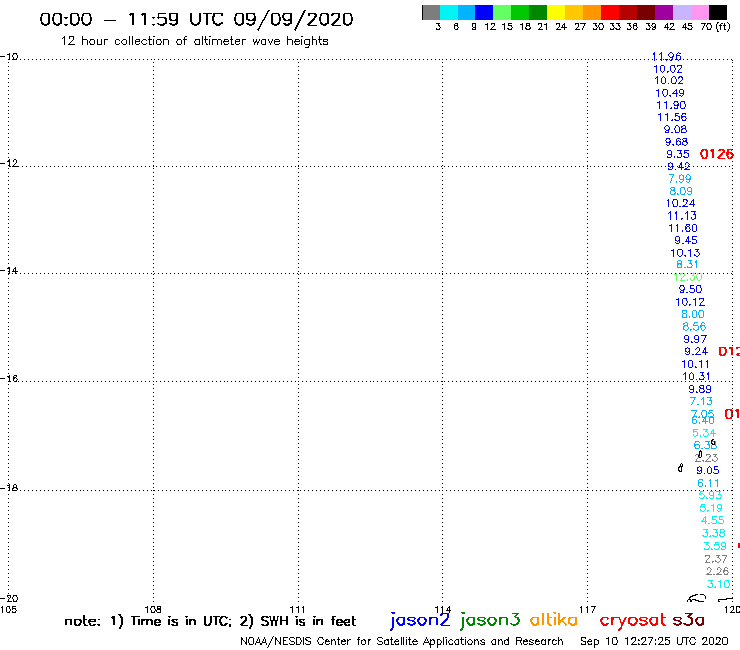
Task: Click the 10.13 wave height value
Action: [x=685, y=253]
